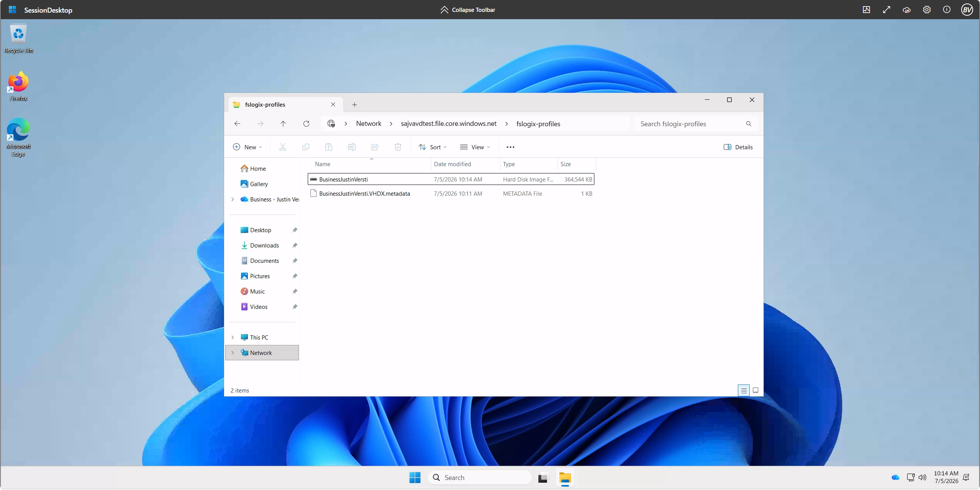Select Downloads in the navigation pane
Screen dimensions: 980x490
[x=264, y=246]
